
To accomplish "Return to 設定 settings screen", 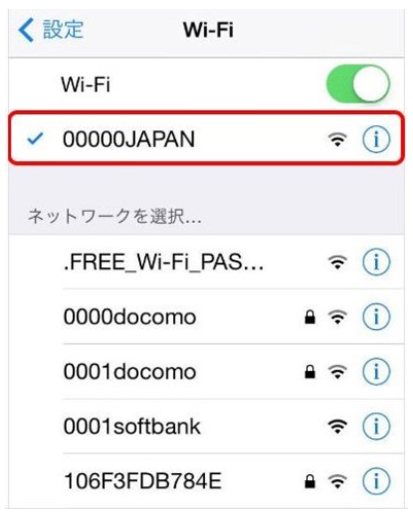I will point(51,30).
